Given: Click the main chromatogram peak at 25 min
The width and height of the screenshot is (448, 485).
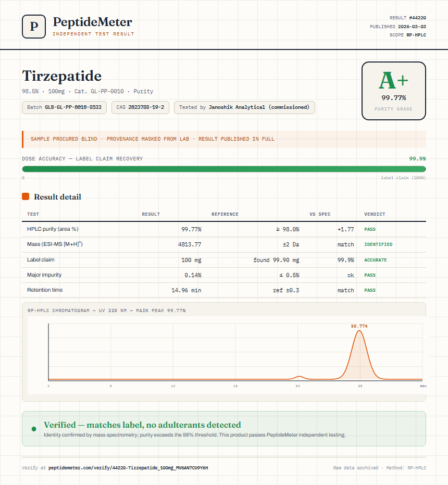Looking at the screenshot, I should click(359, 354).
